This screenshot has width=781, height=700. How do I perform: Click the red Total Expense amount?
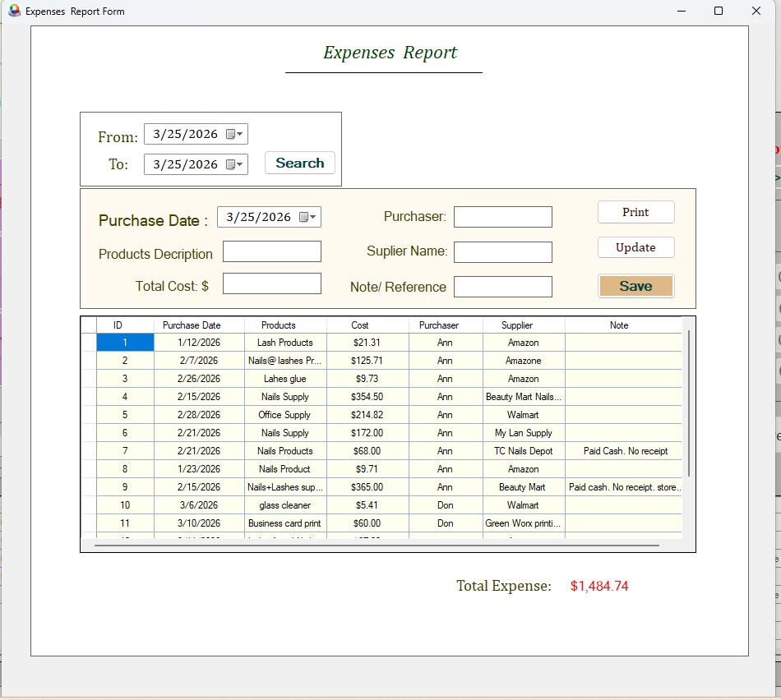click(599, 586)
